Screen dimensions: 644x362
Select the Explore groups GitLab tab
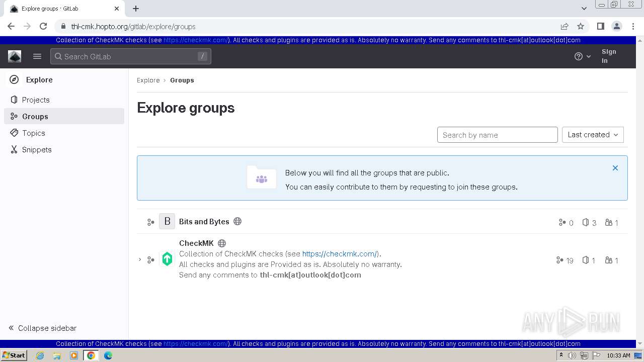point(64,9)
